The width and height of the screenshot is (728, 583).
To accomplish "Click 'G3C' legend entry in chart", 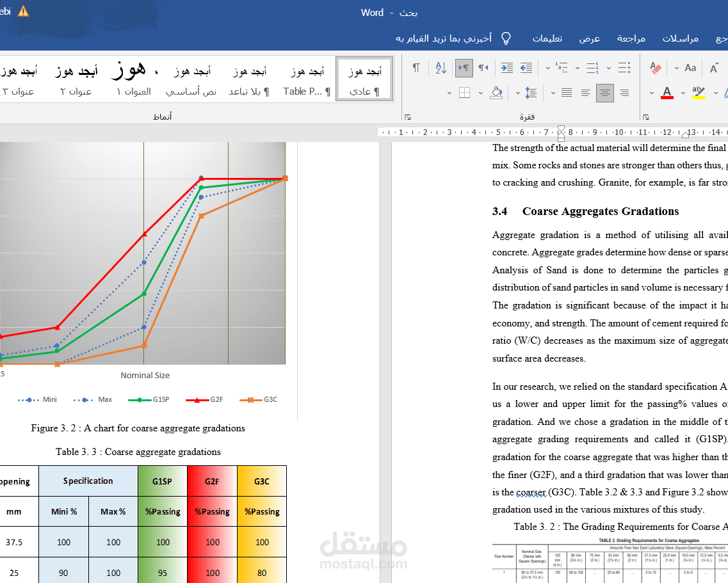I will pos(258,399).
